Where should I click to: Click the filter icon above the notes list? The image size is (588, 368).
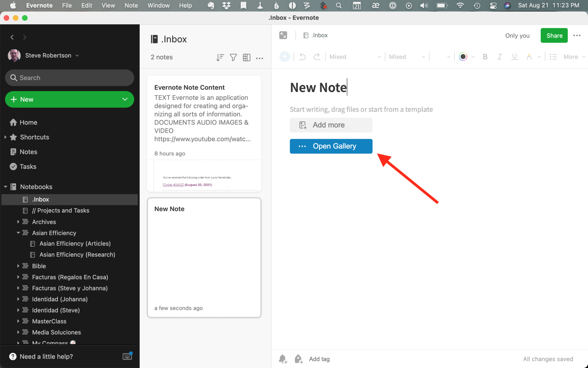pyautogui.click(x=233, y=57)
